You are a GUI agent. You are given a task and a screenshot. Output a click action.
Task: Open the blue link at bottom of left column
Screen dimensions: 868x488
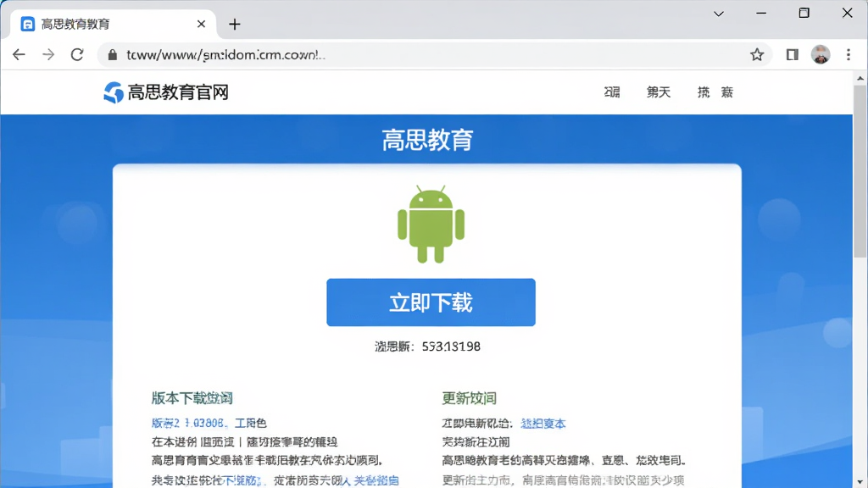(370, 480)
